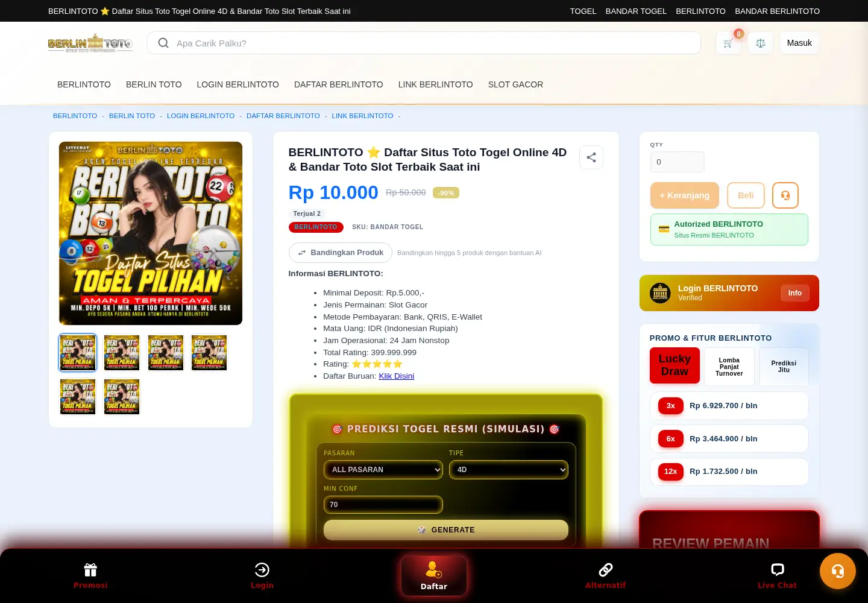Open the orange floating chat headset bubble

point(838,571)
